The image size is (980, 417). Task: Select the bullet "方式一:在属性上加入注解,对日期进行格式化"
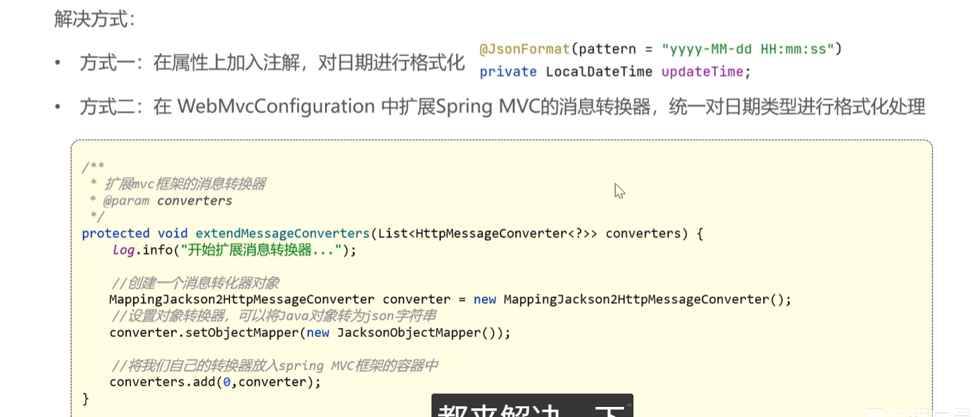tap(272, 63)
